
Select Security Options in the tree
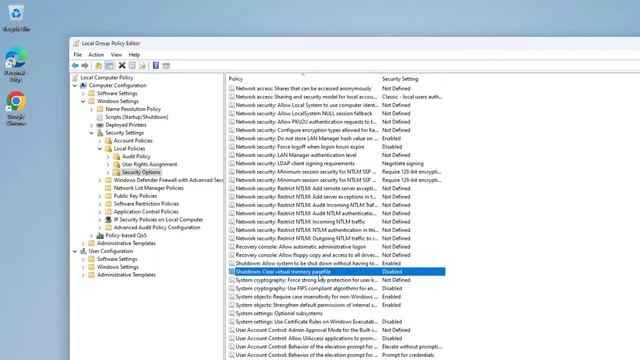point(141,172)
